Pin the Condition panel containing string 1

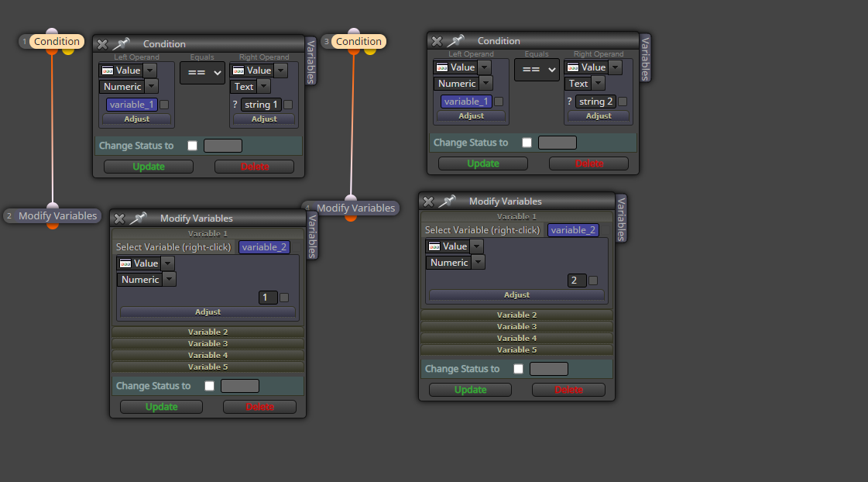(x=122, y=43)
